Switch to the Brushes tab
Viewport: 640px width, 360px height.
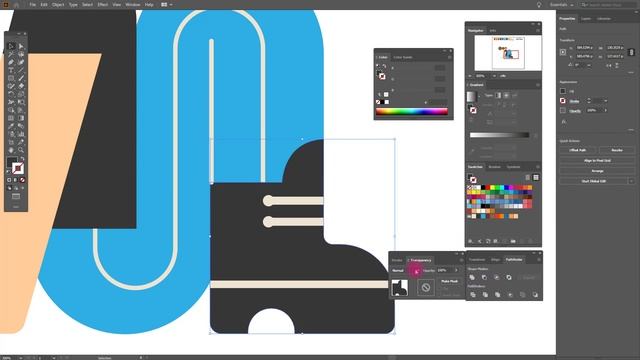point(494,167)
